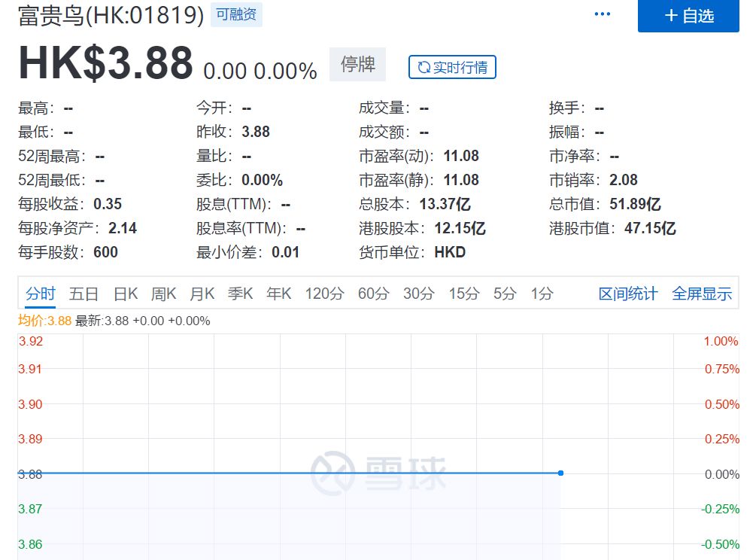This screenshot has height=560, width=756.
Task: Open 全屏显示 fullscreen chart view
Action: (702, 294)
